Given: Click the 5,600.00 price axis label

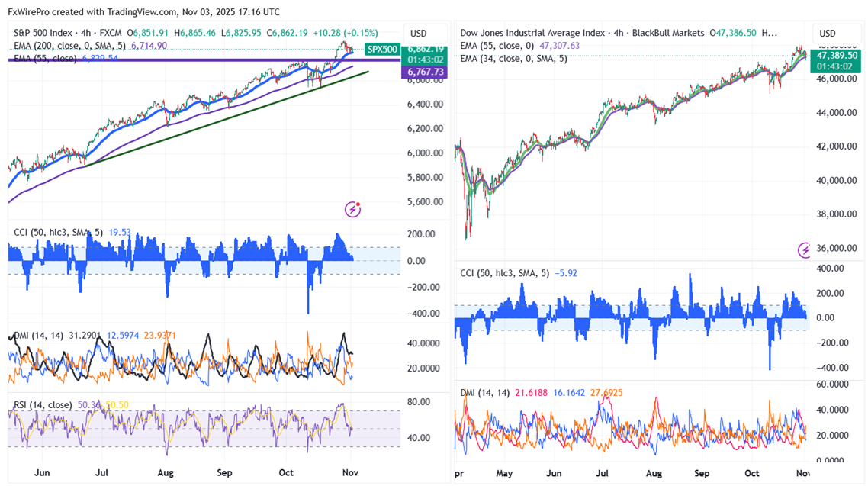Looking at the screenshot, I should click(x=425, y=201).
